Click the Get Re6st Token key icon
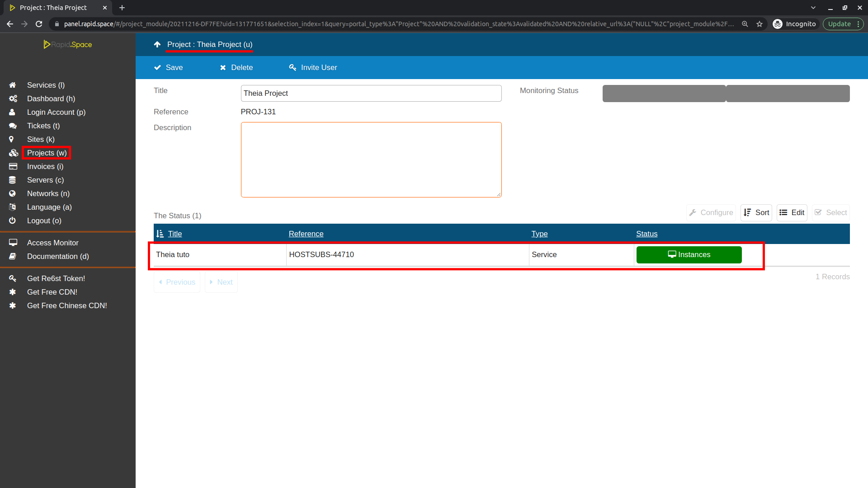The height and width of the screenshot is (488, 868). [13, 278]
